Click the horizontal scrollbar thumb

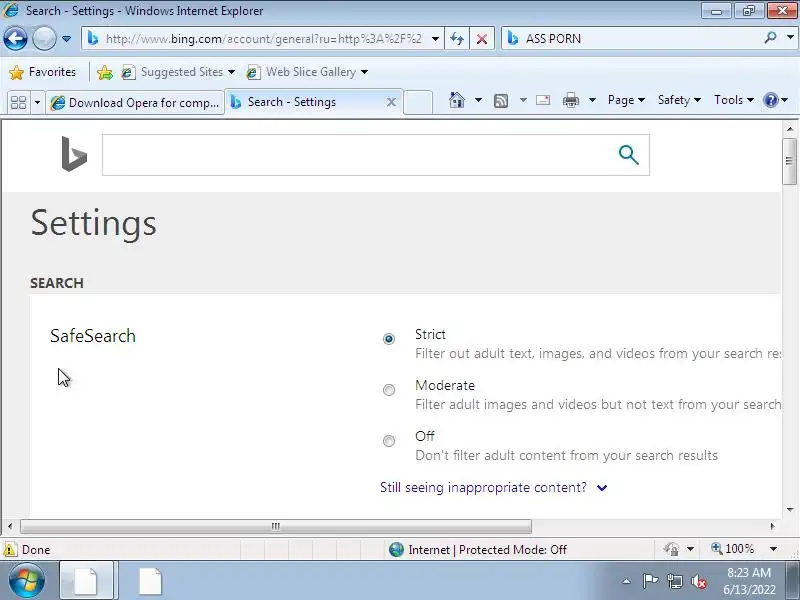(x=276, y=526)
